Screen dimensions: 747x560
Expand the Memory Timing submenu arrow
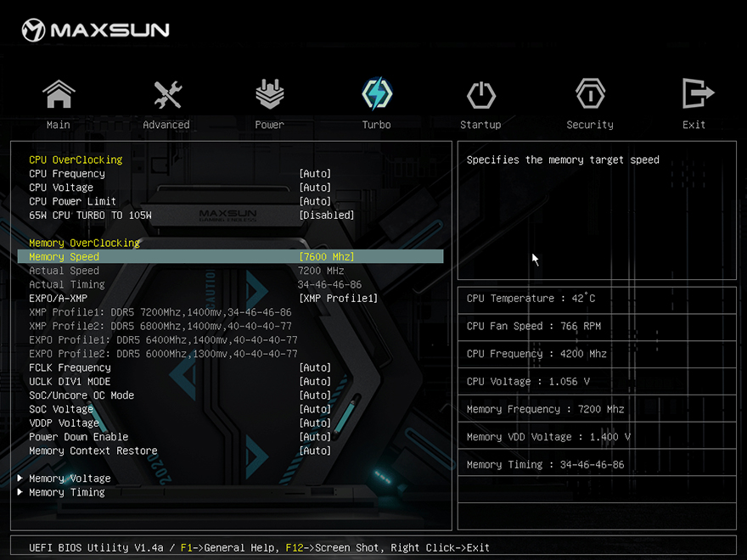(20, 491)
